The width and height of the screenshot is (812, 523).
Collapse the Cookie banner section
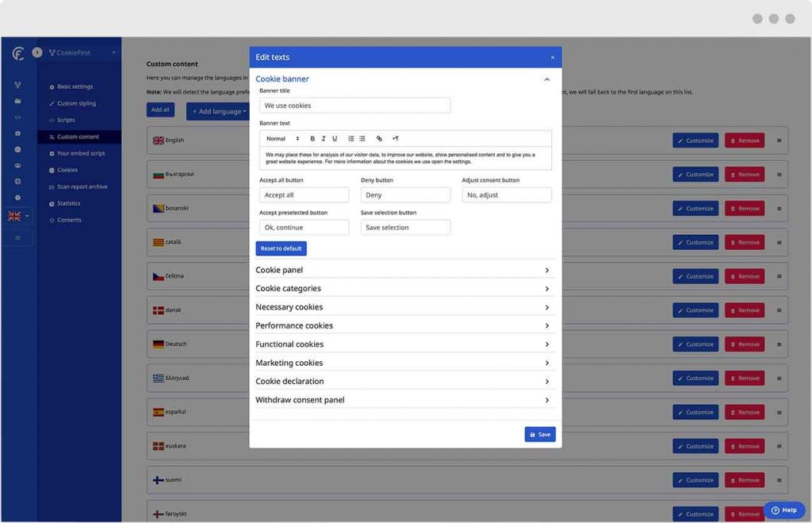coord(546,79)
